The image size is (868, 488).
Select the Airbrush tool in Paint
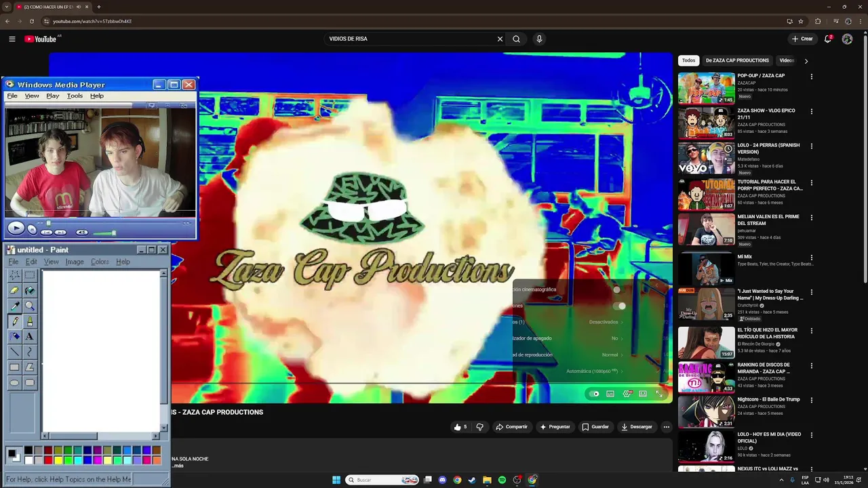click(14, 336)
